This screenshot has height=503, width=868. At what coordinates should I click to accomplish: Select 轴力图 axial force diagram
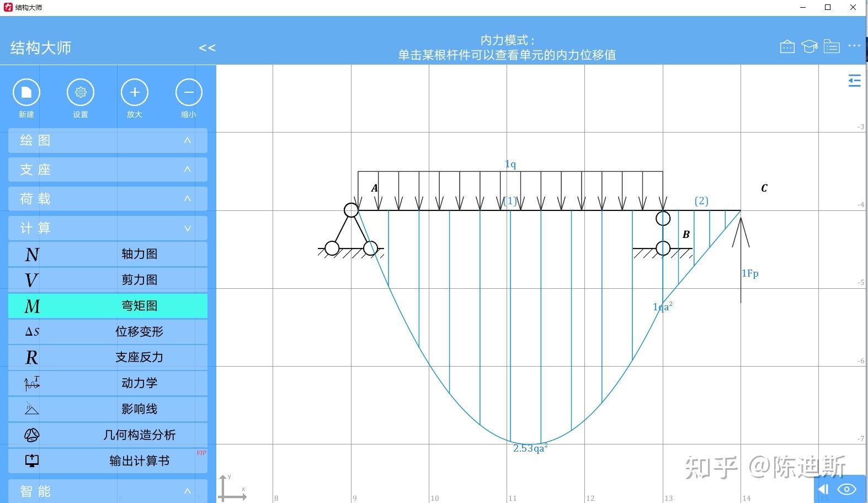pyautogui.click(x=108, y=254)
